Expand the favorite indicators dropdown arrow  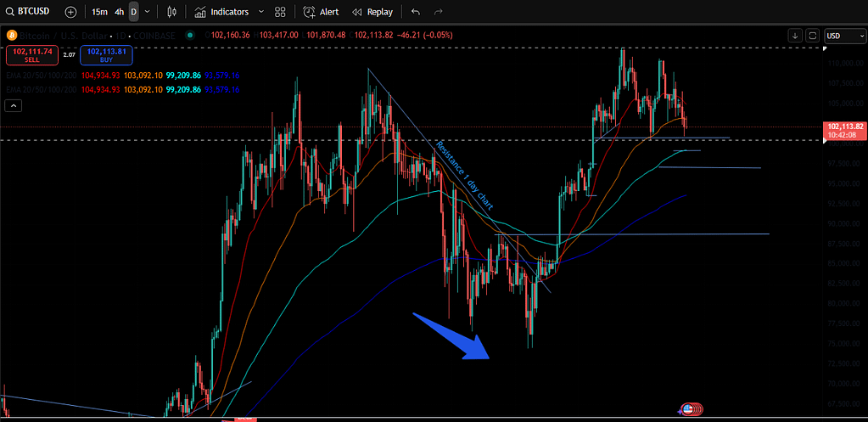tap(261, 12)
